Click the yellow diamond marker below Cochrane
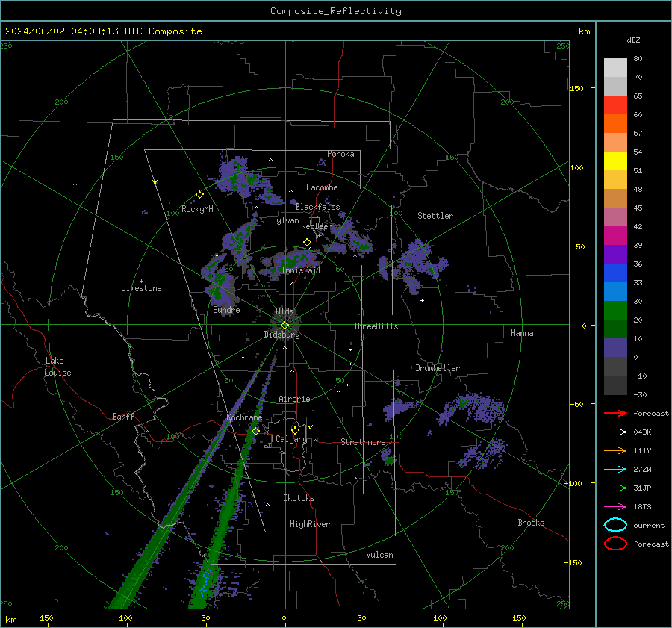672x628 pixels. point(255,431)
